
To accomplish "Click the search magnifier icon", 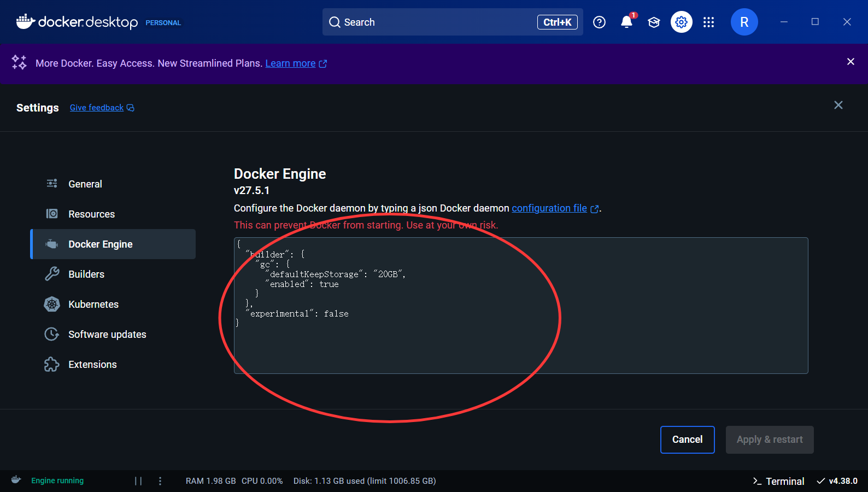I will [x=335, y=22].
